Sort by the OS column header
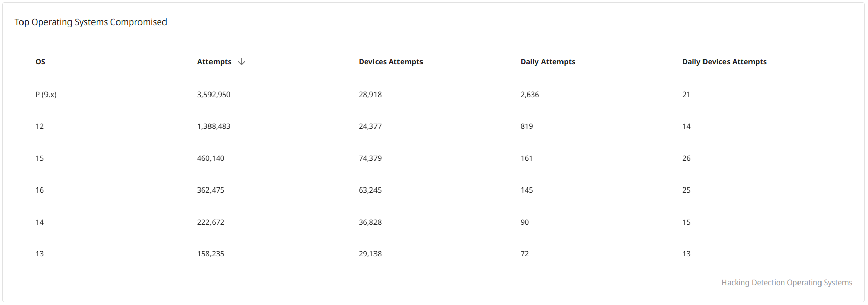 pos(40,62)
